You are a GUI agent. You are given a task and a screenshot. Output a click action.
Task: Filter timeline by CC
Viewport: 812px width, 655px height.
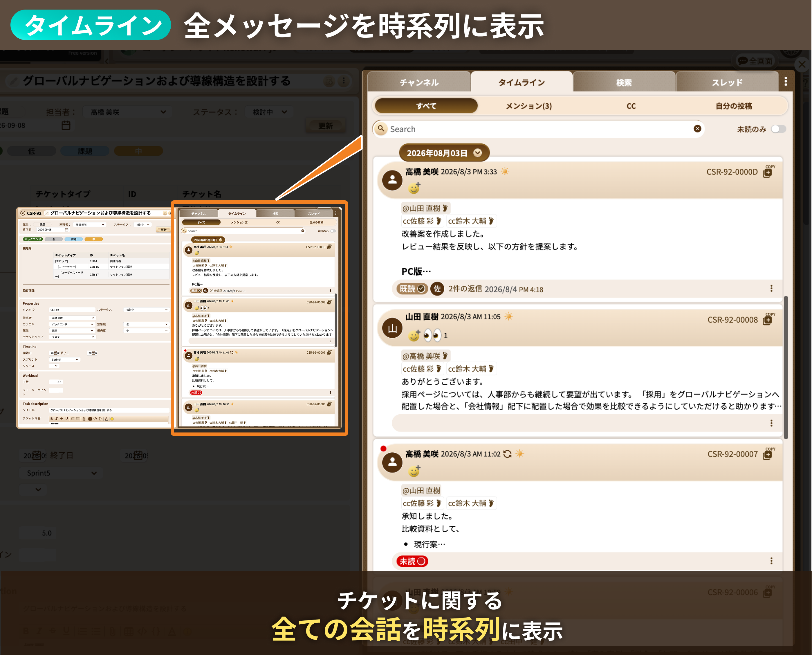click(631, 106)
